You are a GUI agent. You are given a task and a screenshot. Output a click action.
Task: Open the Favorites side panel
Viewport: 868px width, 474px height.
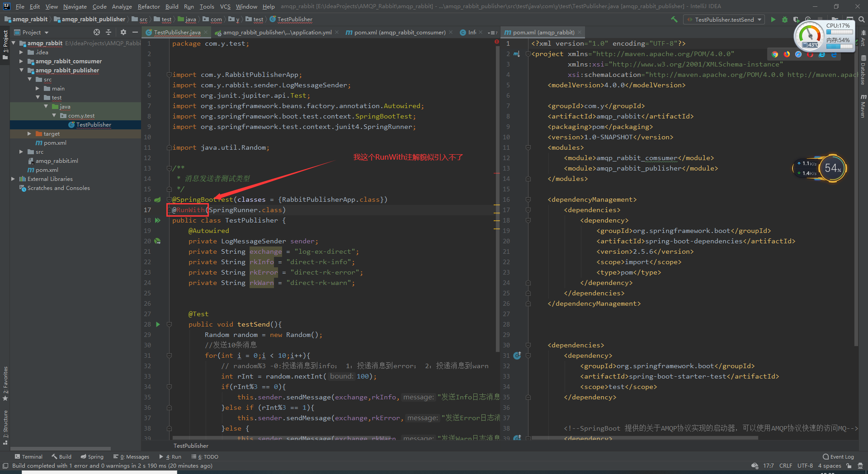click(5, 384)
